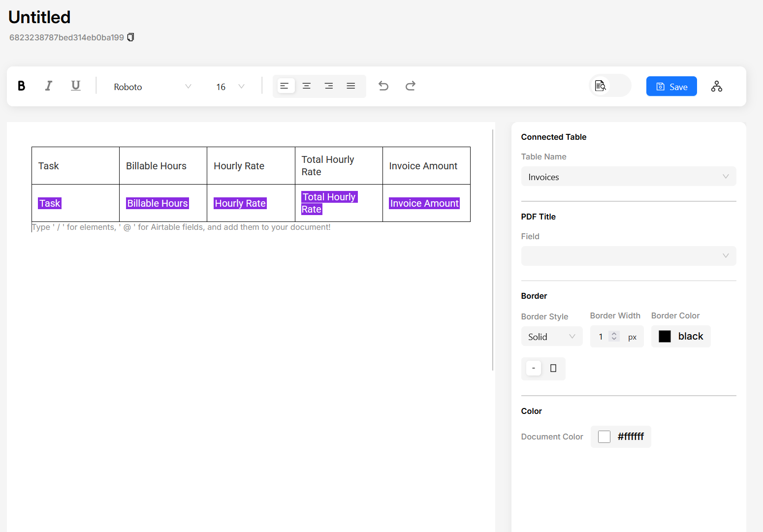
Task: Toggle underline formatting
Action: 75,86
